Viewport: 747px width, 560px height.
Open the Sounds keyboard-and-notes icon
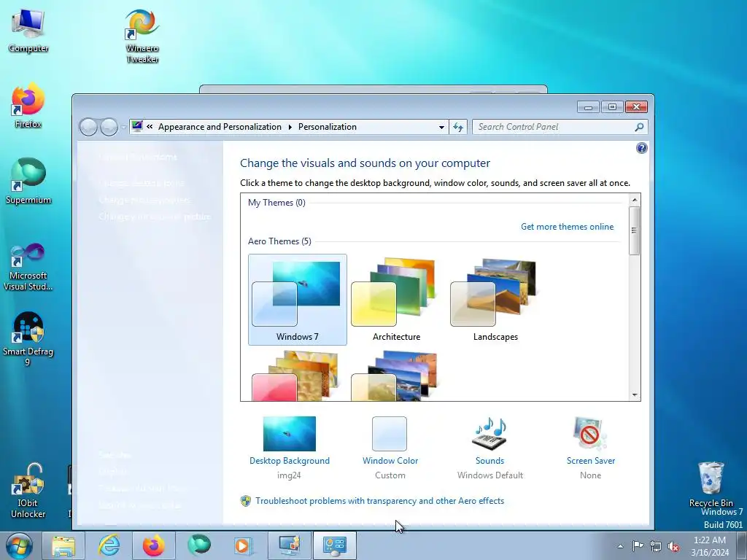point(489,434)
